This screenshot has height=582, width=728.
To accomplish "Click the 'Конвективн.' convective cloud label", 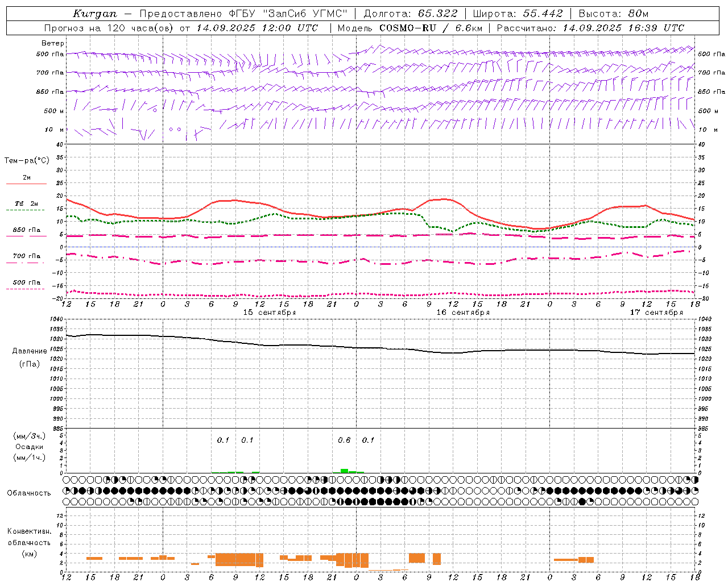I will point(29,531).
